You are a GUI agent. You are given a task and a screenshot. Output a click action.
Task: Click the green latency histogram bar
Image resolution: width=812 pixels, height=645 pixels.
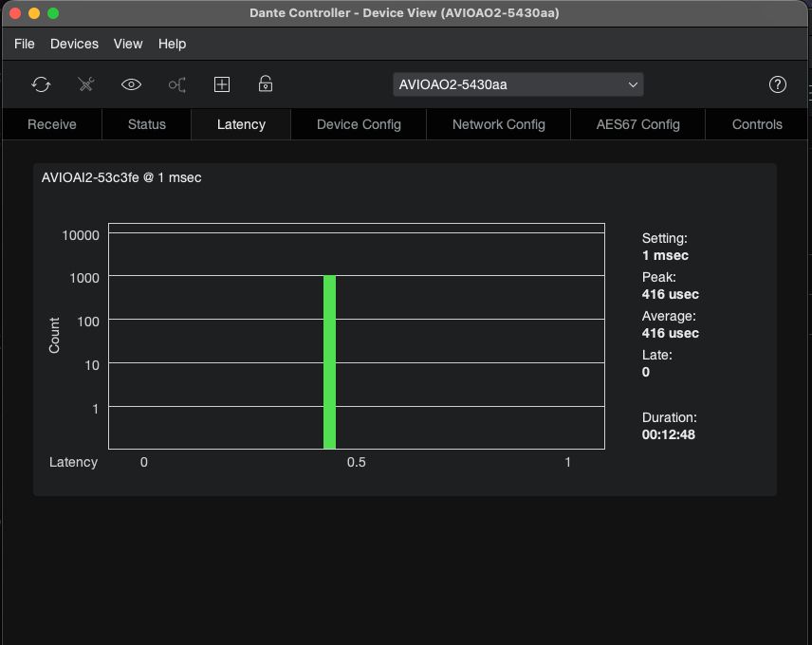tap(329, 361)
